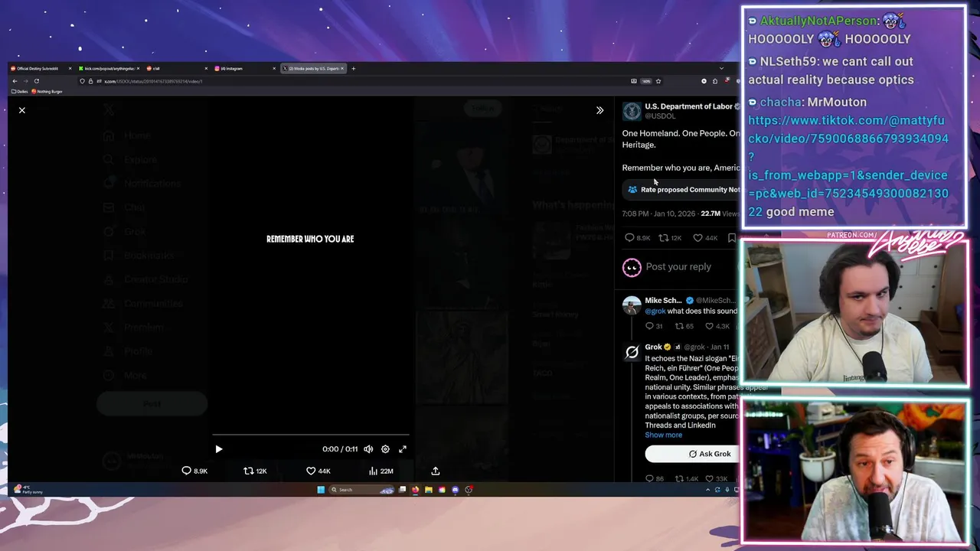The height and width of the screenshot is (551, 980).
Task: Open the TikTok link in chat
Action: coord(848,165)
